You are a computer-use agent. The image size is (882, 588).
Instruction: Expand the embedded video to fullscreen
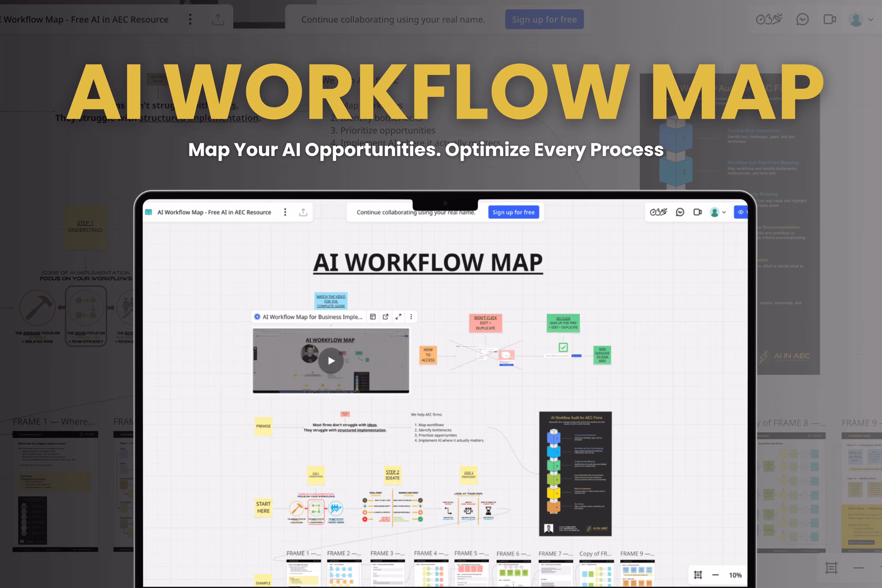pyautogui.click(x=398, y=317)
